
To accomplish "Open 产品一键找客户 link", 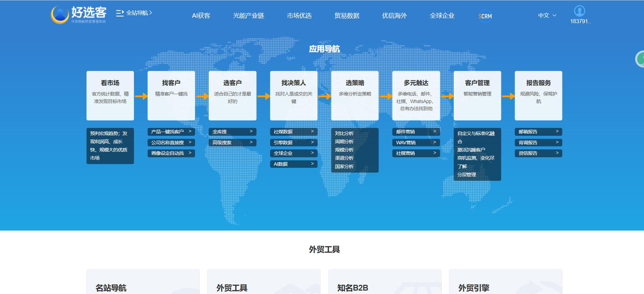I will (x=171, y=132).
